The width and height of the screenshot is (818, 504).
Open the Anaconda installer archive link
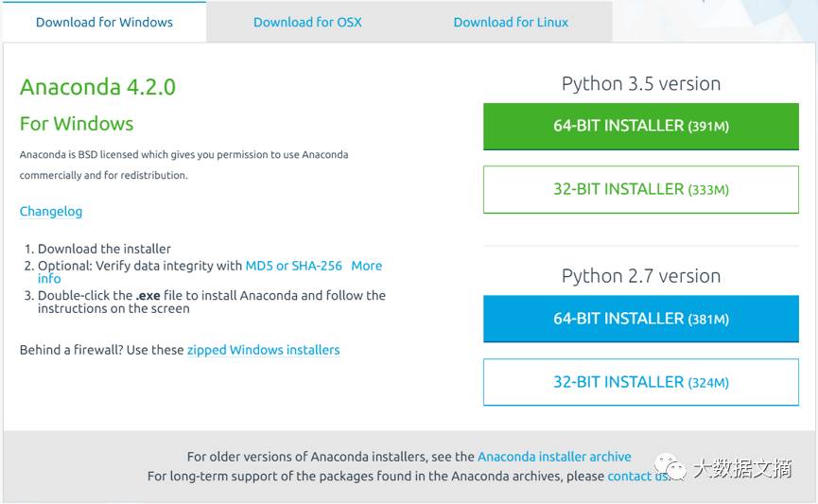coord(554,457)
